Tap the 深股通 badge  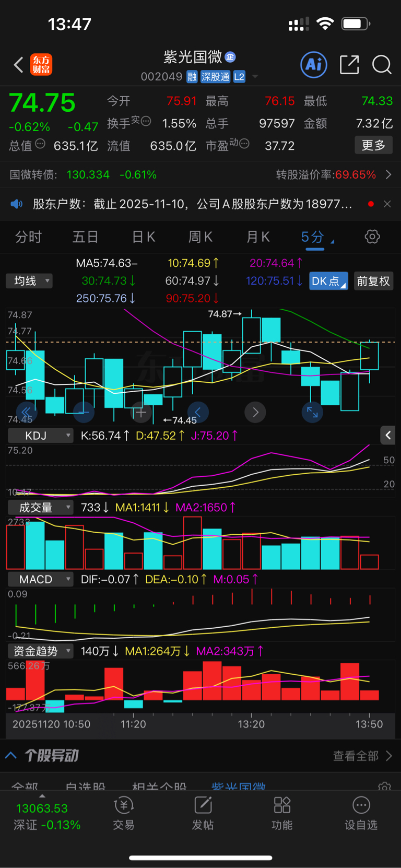coord(216,77)
